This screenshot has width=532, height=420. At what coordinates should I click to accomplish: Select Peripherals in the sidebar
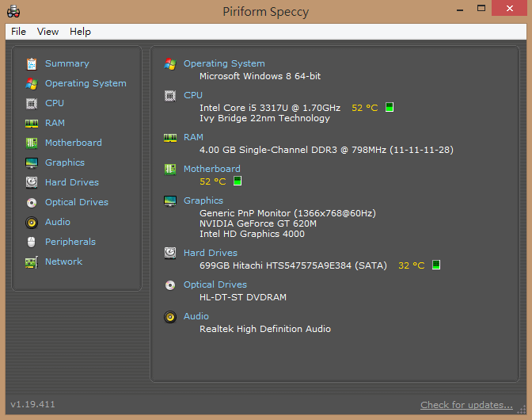(x=70, y=242)
